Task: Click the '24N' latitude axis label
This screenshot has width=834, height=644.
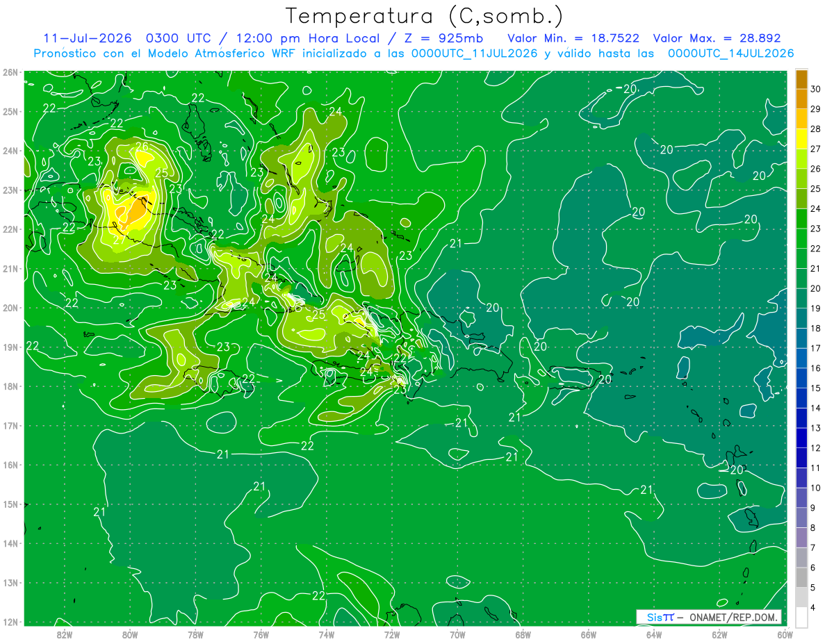Action: (x=10, y=151)
